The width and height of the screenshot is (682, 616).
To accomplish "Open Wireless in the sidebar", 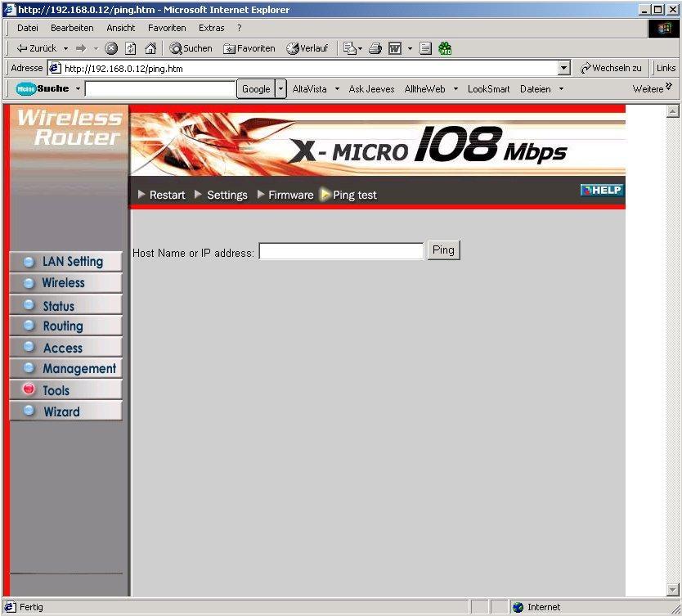I will click(x=65, y=283).
